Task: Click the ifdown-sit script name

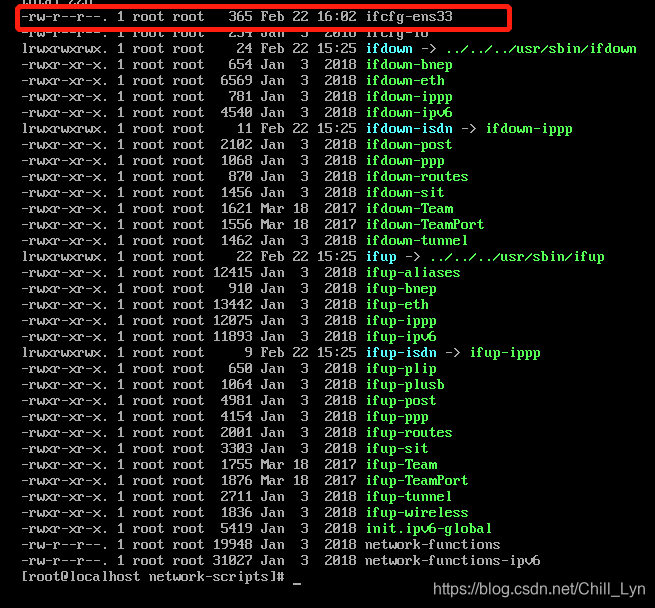Action: (405, 193)
